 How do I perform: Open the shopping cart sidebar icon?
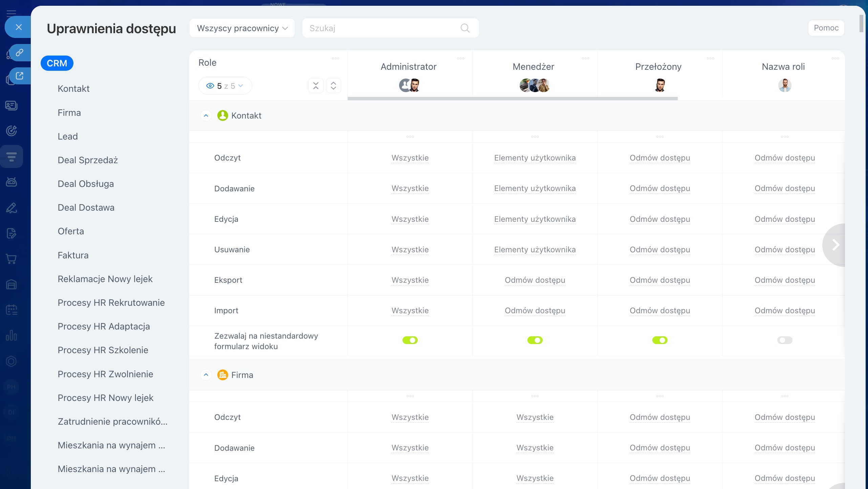point(12,259)
